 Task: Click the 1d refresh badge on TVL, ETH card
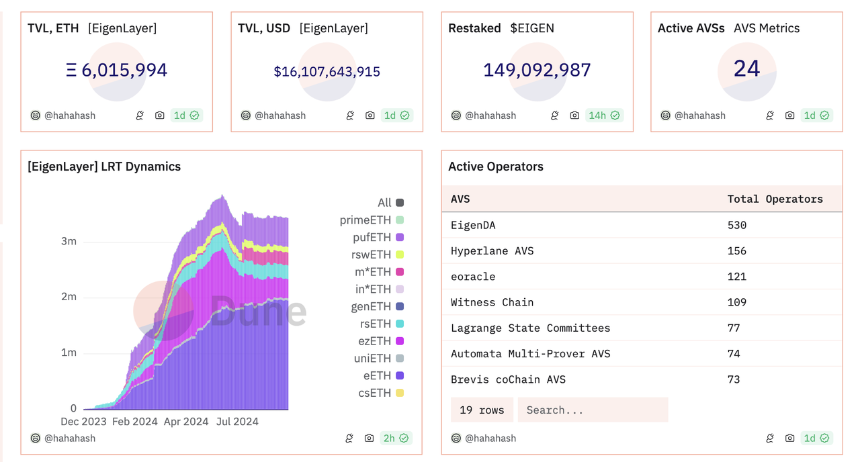(186, 115)
